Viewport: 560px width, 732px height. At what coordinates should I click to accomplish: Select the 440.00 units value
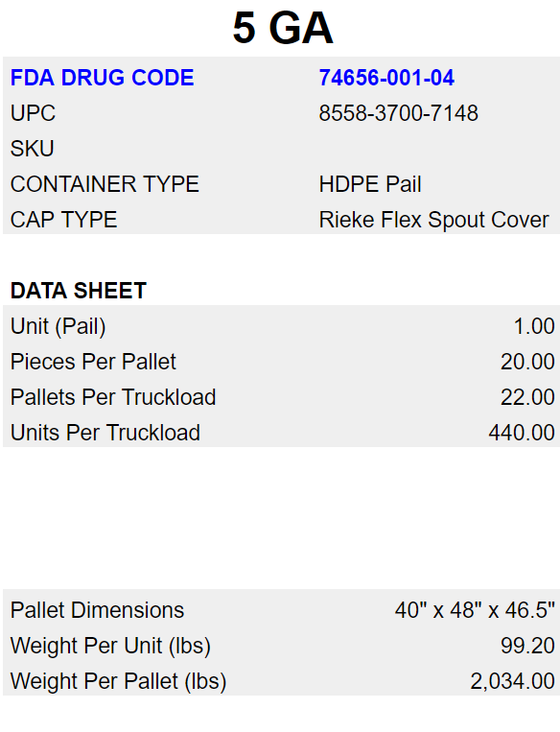[x=522, y=433]
